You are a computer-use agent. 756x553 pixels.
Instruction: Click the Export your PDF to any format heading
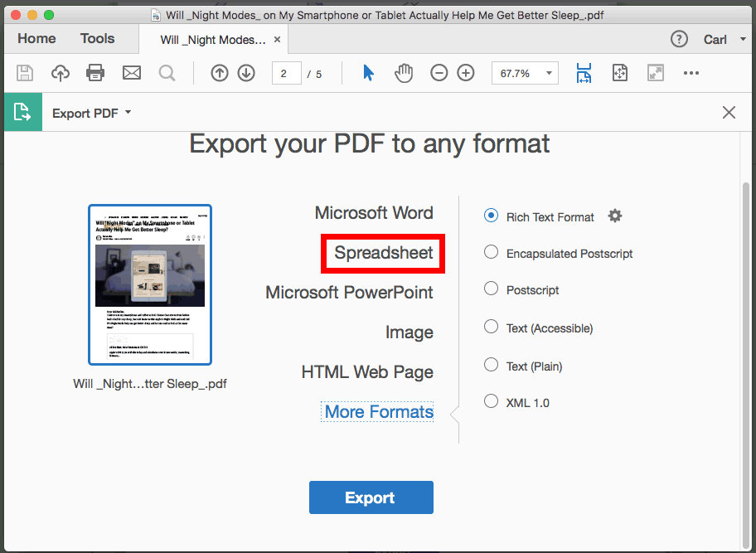pyautogui.click(x=370, y=143)
